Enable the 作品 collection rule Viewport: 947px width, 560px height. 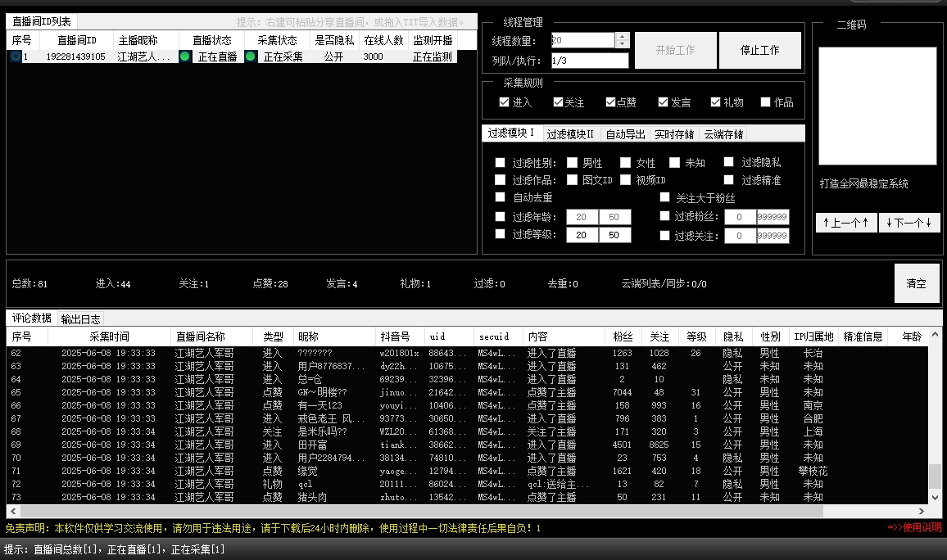(x=763, y=102)
